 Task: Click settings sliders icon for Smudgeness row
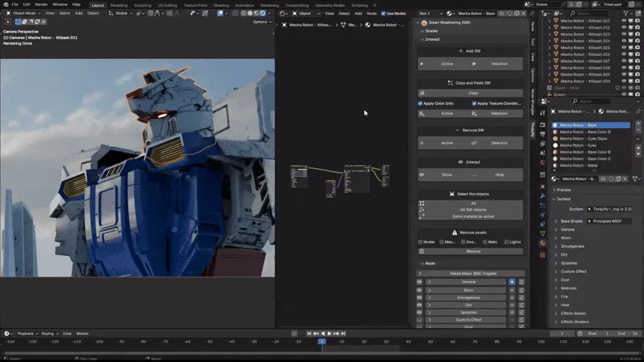pos(521,297)
